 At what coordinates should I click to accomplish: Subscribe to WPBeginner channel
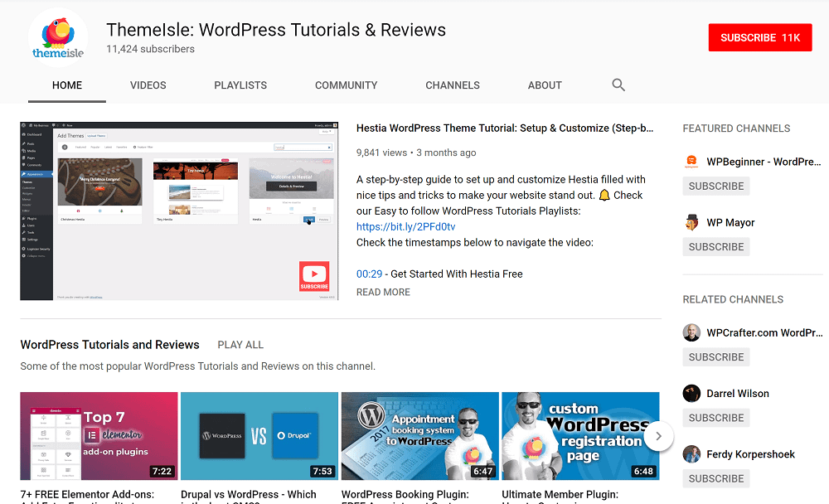[716, 187]
